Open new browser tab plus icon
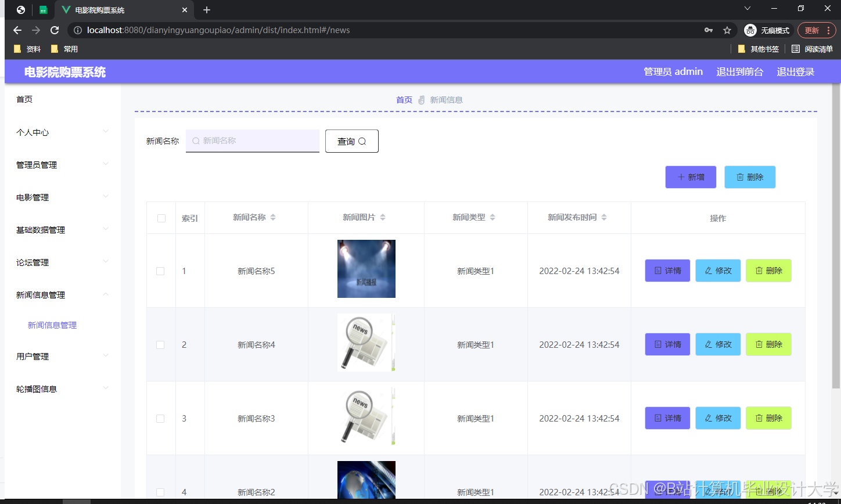This screenshot has width=841, height=504. [x=206, y=10]
